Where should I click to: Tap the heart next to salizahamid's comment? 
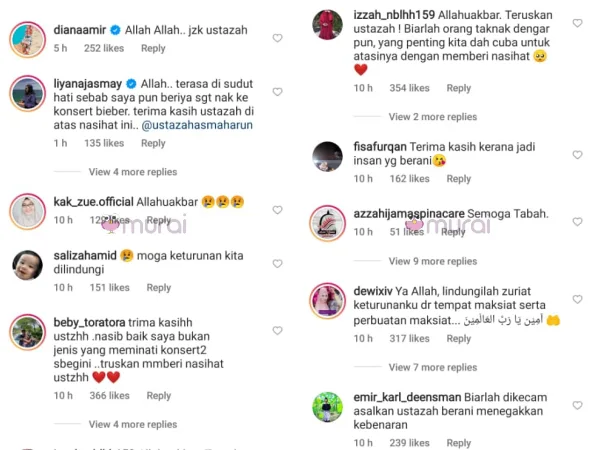click(277, 264)
